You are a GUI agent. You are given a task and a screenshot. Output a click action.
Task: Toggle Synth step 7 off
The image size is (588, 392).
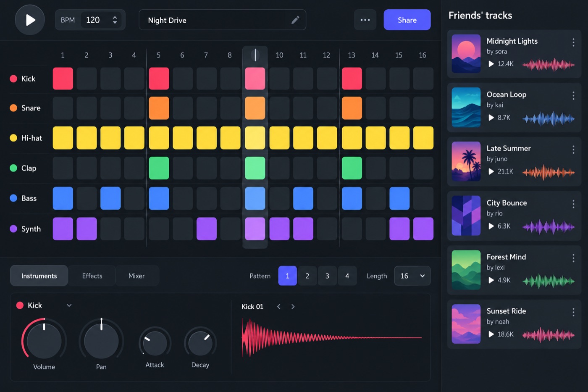coord(207,229)
